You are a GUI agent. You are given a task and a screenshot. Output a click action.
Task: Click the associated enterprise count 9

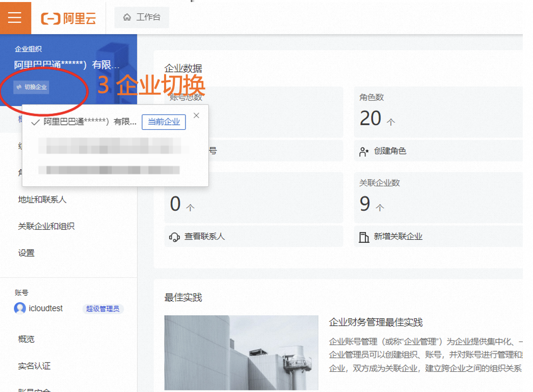pyautogui.click(x=365, y=204)
